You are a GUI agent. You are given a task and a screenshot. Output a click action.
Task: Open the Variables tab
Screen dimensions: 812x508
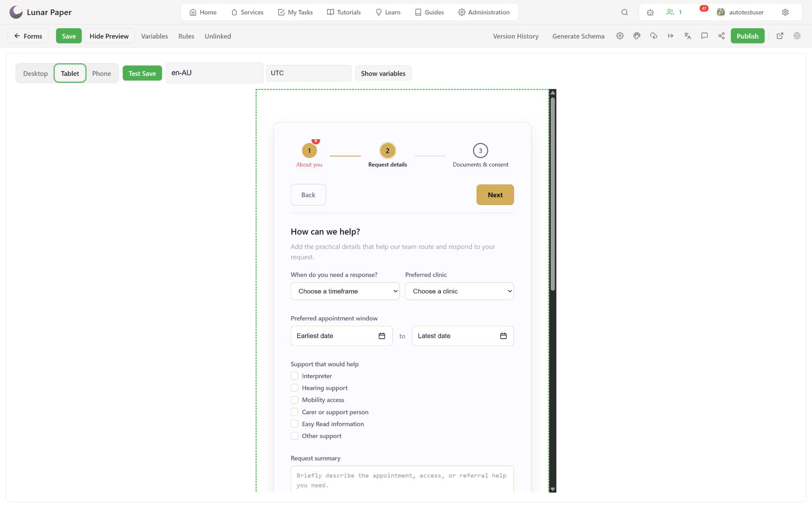click(155, 36)
